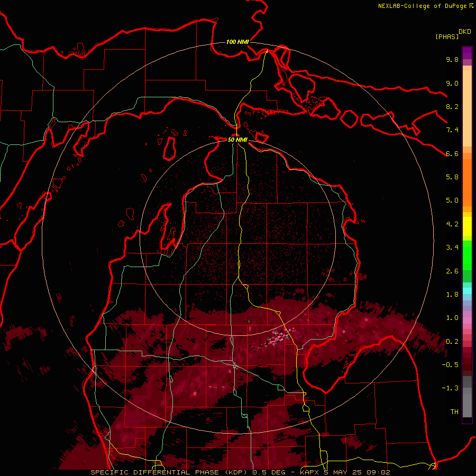The height and width of the screenshot is (476, 476).
Task: Click the -0.5 value on the color scale
Action: 450,364
